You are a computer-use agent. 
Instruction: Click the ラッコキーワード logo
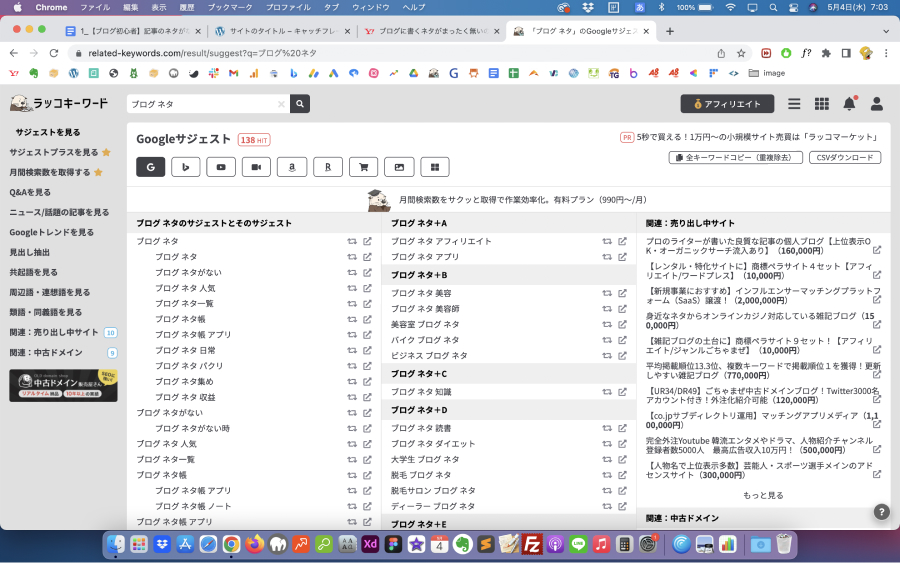pos(59,103)
